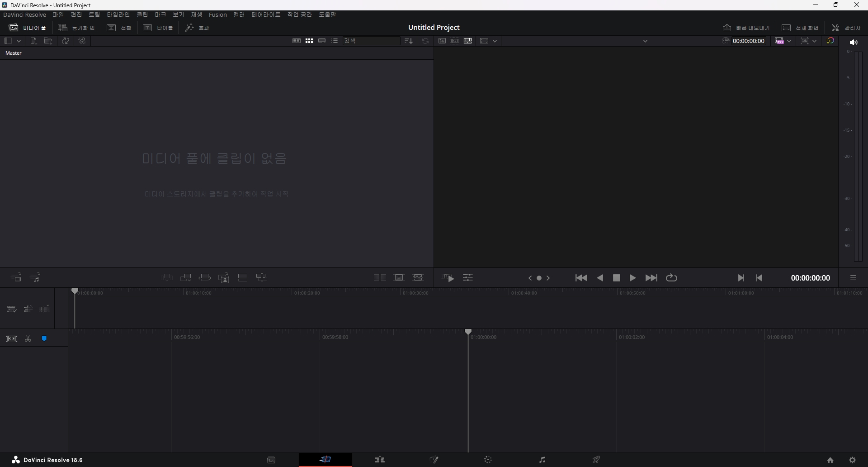Switch media pool to filmstrip view

[x=322, y=41]
